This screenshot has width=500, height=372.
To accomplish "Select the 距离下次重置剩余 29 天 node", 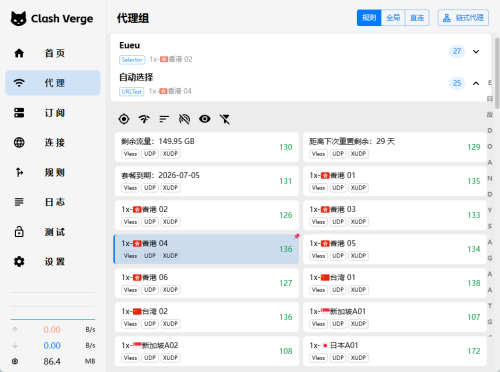I will point(395,147).
